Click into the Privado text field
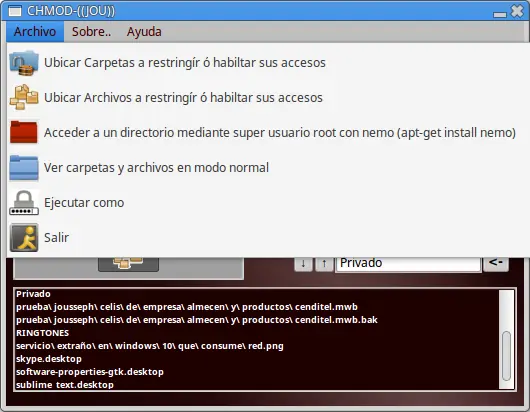This screenshot has width=530, height=412. [408, 264]
